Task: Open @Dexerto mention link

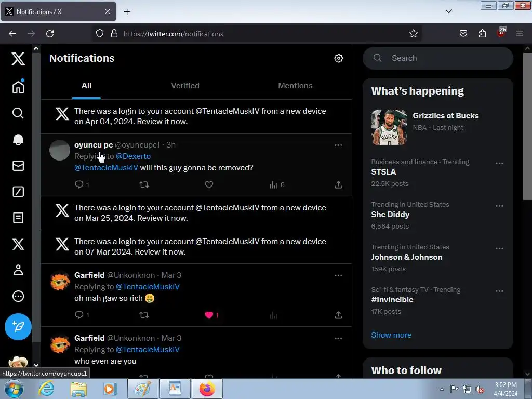Action: 134,156
